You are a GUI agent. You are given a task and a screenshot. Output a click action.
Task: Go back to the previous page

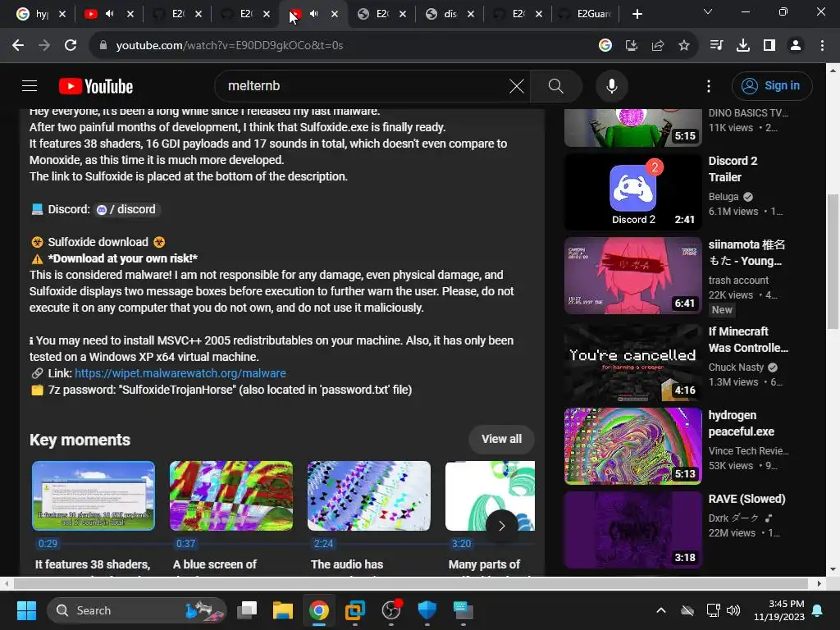coord(18,46)
